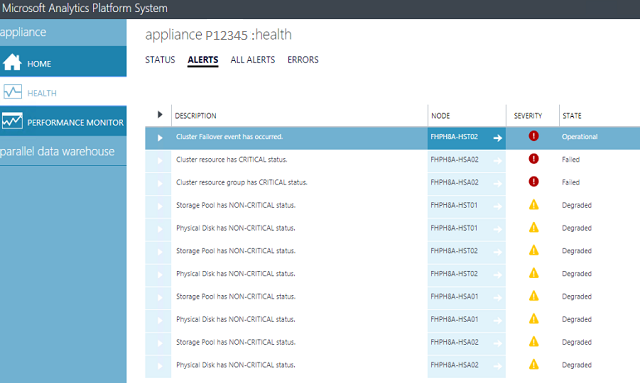The width and height of the screenshot is (640, 383).
Task: Click warning triangle for Physical Disk on FHPH8A-HST02
Action: 533,273
